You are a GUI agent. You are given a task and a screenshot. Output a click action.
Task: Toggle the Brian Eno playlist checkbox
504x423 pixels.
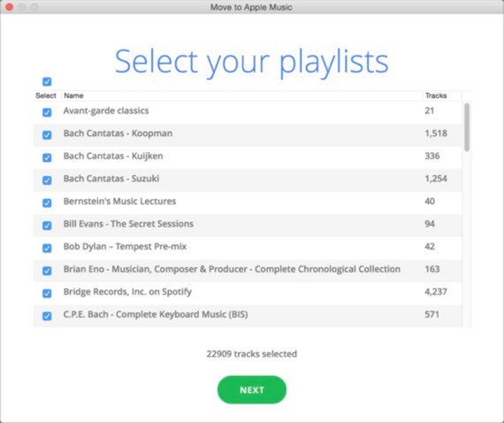[x=47, y=271]
